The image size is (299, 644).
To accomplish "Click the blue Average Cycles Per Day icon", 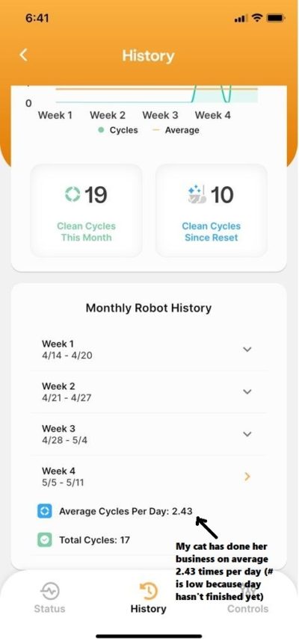I will click(x=45, y=511).
